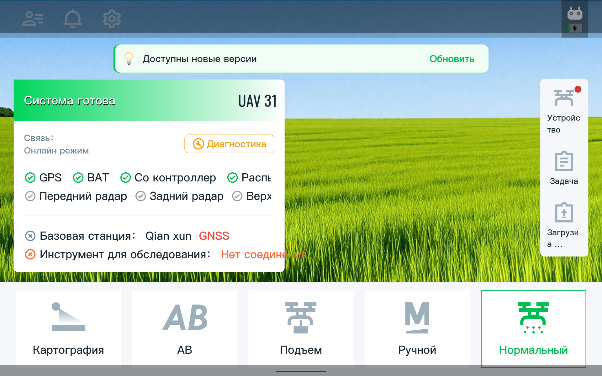Tap the Распы status check icon
The height and width of the screenshot is (376, 602).
[x=232, y=177]
